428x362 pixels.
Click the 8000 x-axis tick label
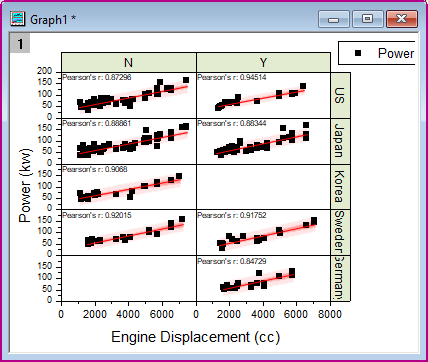[x=330, y=314]
